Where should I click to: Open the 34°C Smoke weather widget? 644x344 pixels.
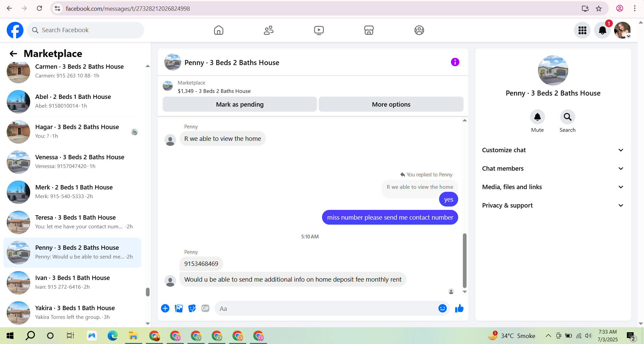512,336
